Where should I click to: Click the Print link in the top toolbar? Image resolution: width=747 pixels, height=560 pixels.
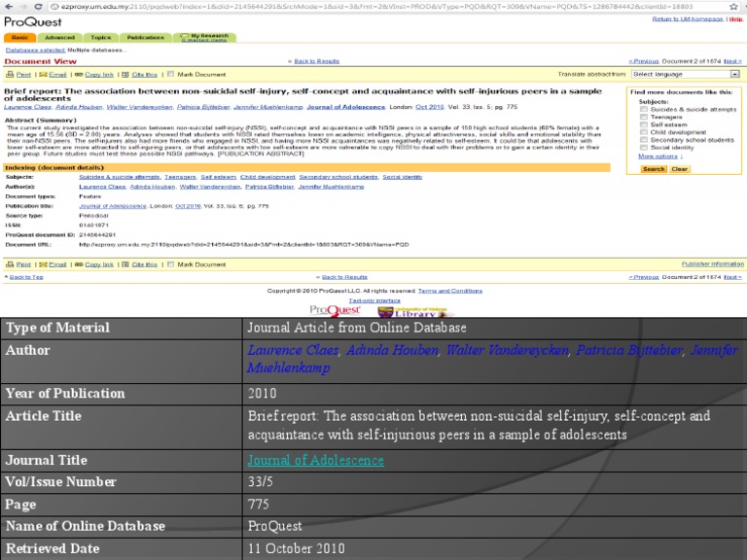(23, 75)
